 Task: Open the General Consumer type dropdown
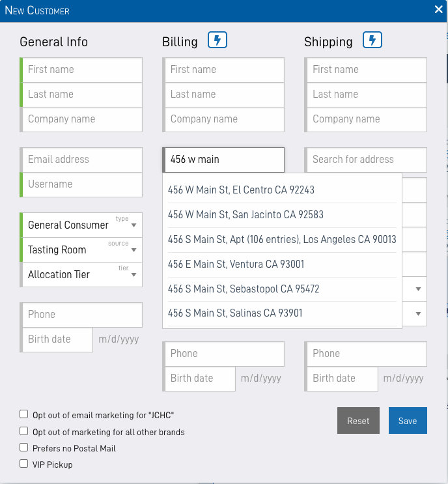click(81, 225)
